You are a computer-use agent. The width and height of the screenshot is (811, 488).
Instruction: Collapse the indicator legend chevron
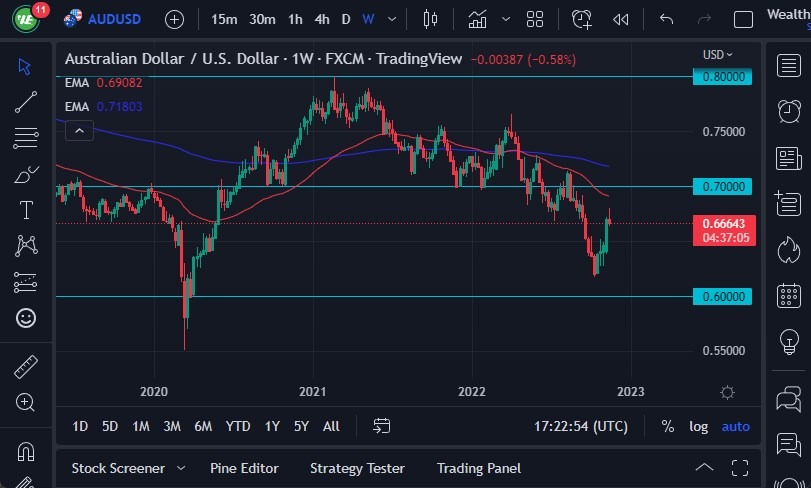tap(79, 129)
